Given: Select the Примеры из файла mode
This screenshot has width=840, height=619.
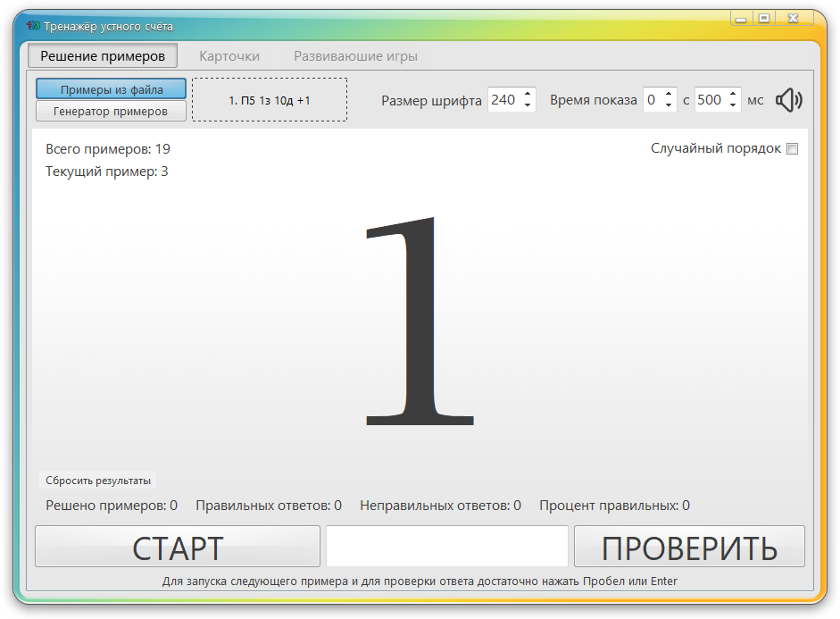Looking at the screenshot, I should point(111,88).
